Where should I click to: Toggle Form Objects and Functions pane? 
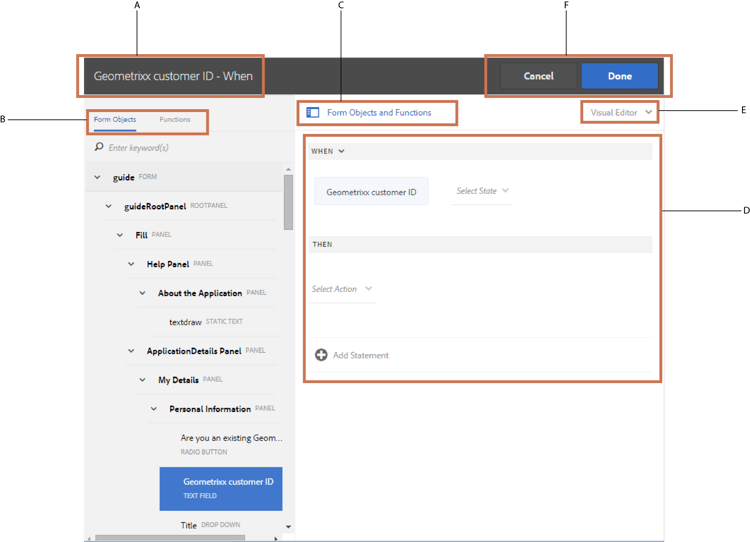pos(369,112)
